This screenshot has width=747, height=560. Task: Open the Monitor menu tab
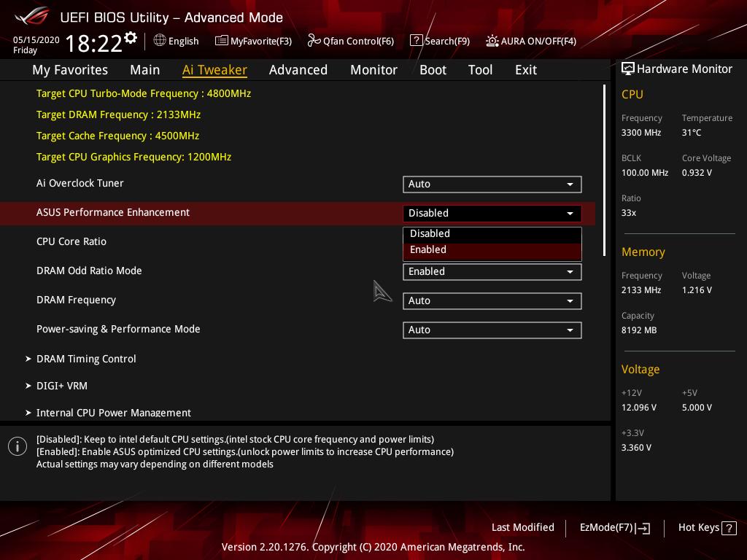click(373, 69)
